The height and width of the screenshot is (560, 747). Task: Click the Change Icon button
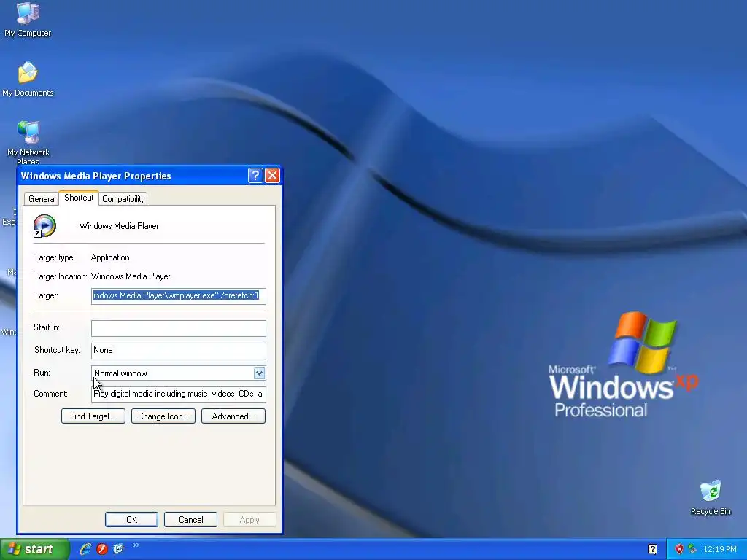(163, 416)
